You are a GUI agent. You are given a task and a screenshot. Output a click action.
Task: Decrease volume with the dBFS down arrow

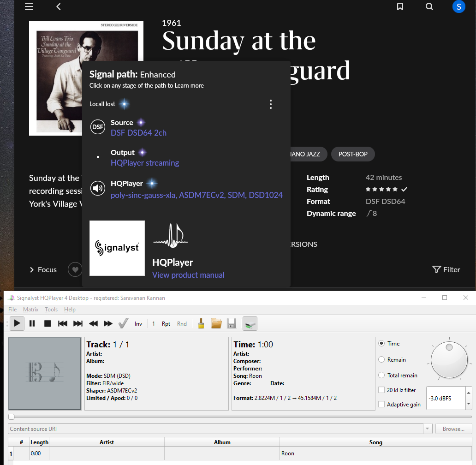tap(469, 404)
